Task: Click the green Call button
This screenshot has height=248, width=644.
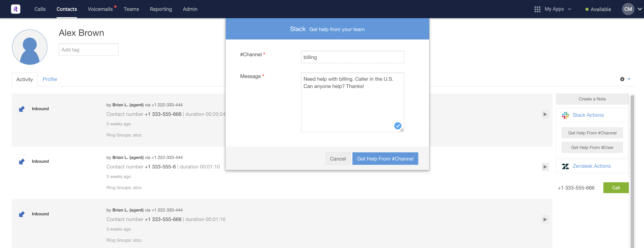Action: pyautogui.click(x=616, y=188)
